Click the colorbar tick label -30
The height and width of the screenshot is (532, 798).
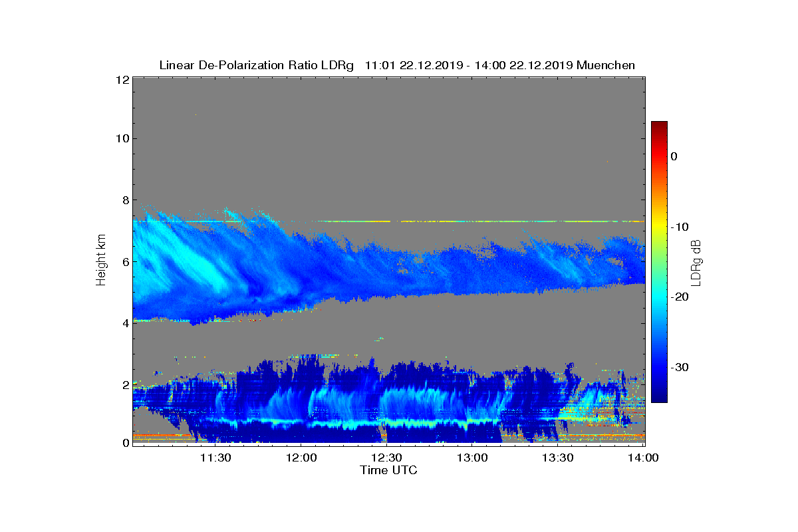click(x=680, y=367)
